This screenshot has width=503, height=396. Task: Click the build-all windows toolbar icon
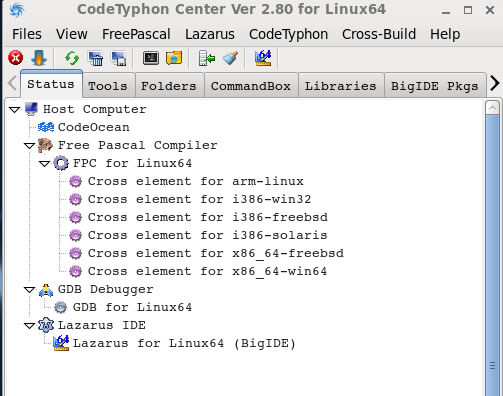(x=118, y=58)
